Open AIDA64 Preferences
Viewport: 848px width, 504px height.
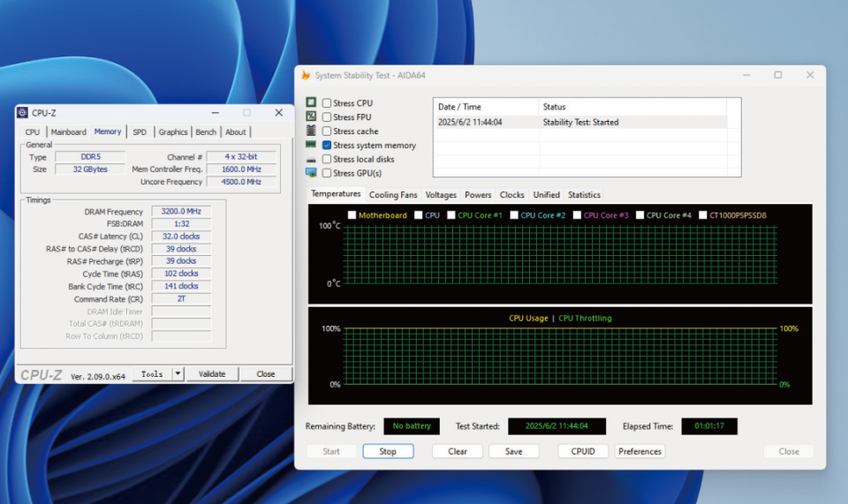pyautogui.click(x=640, y=451)
